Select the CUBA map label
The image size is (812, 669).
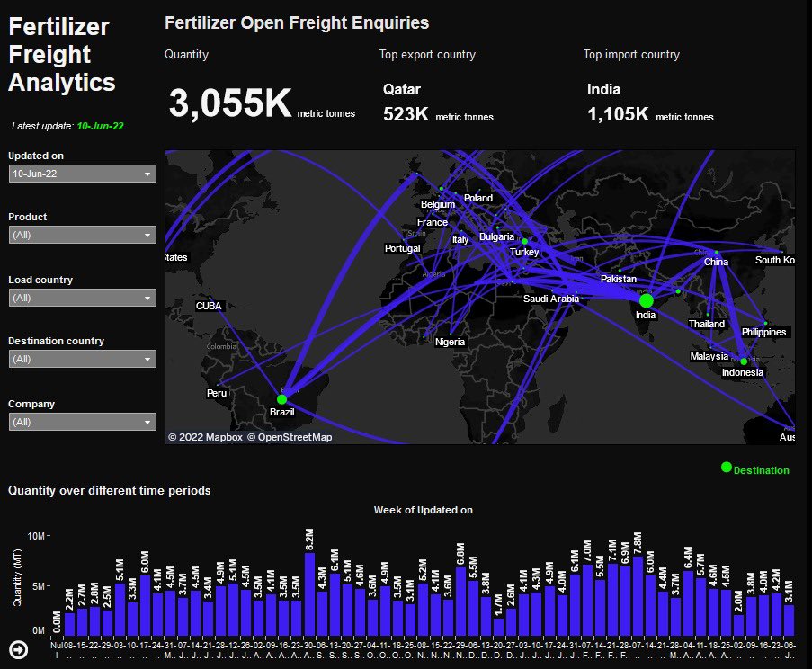(x=209, y=306)
